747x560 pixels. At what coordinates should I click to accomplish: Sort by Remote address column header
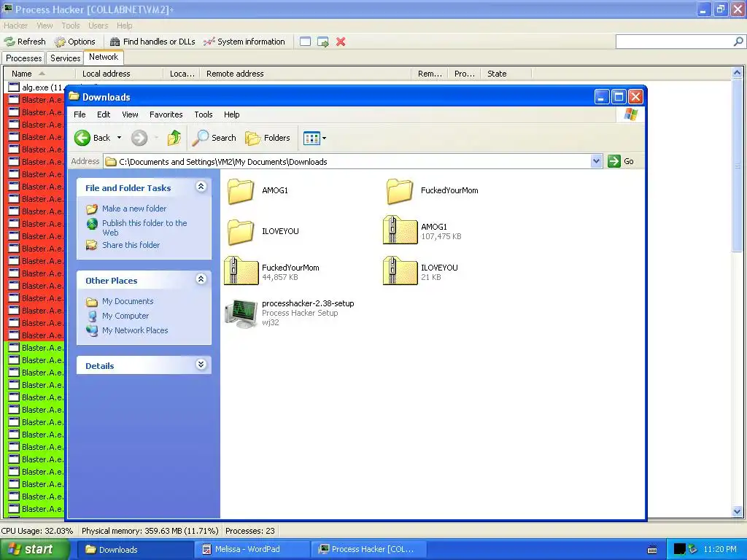305,74
